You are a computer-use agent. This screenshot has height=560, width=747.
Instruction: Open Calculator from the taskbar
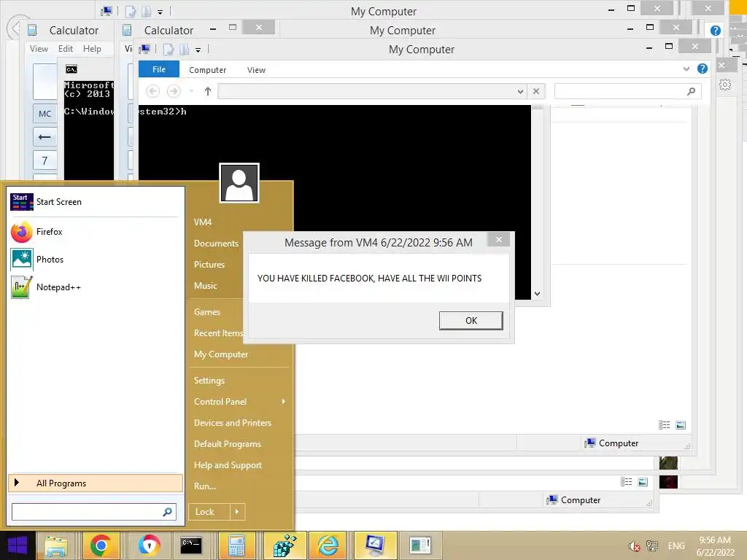pos(236,545)
